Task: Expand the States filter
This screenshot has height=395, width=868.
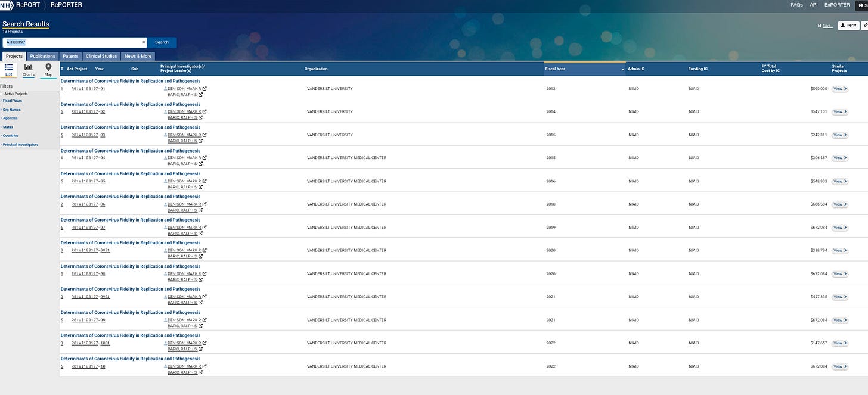Action: [7, 127]
